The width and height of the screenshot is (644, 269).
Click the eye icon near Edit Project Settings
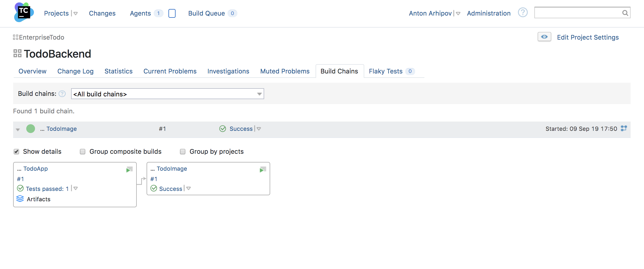544,37
